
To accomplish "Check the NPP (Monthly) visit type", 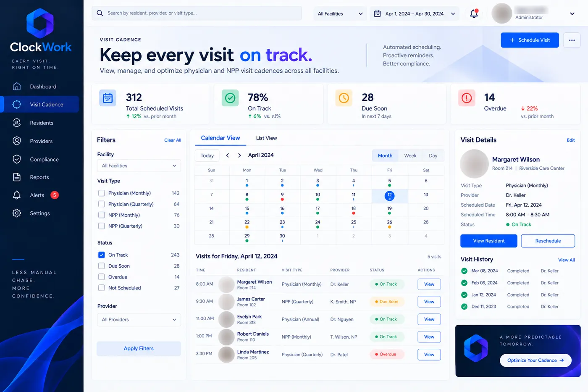I will tap(101, 215).
